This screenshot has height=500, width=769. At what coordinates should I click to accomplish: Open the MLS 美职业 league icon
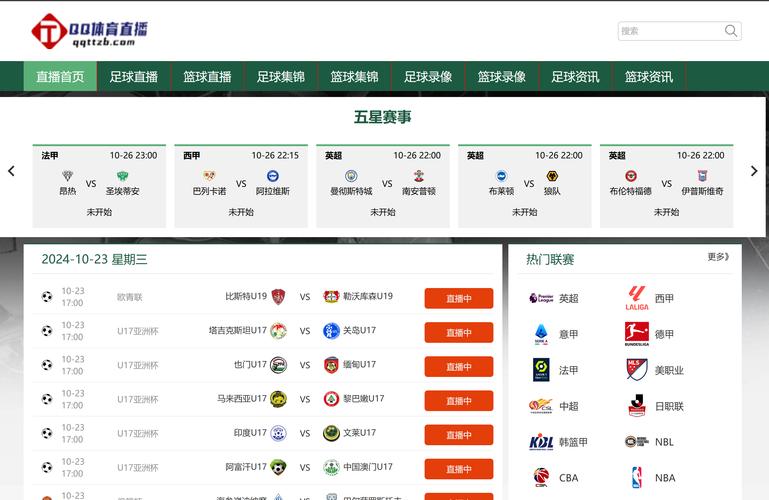pyautogui.click(x=637, y=370)
